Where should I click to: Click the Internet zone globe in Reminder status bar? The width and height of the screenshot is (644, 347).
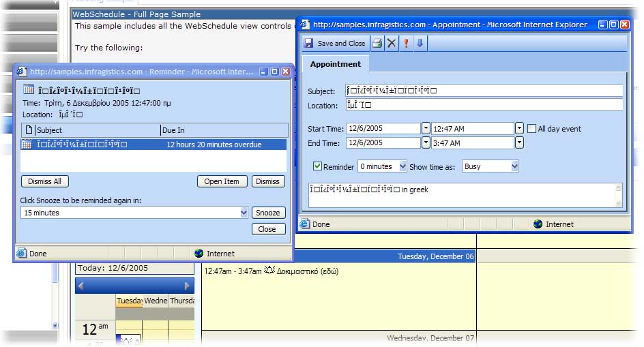coord(199,254)
